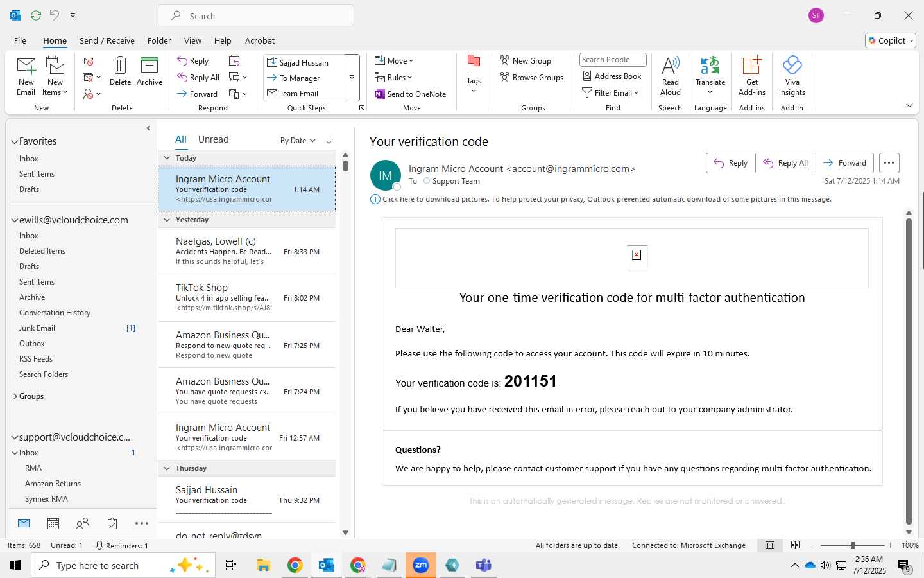Image resolution: width=924 pixels, height=578 pixels.
Task: Collapse the ribbon with chevron
Action: point(909,105)
